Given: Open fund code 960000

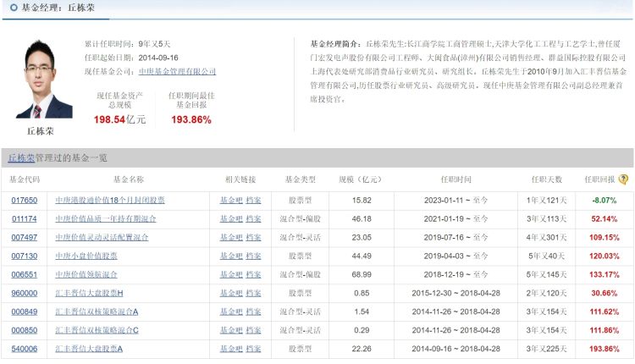Looking at the screenshot, I should point(25,293).
